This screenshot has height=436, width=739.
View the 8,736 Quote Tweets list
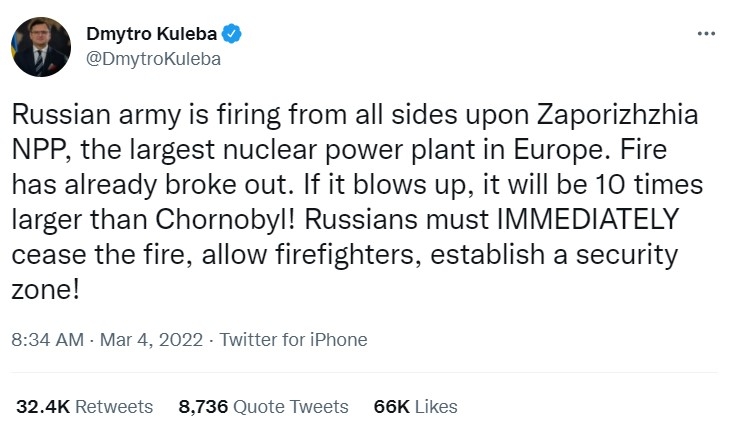[263, 406]
